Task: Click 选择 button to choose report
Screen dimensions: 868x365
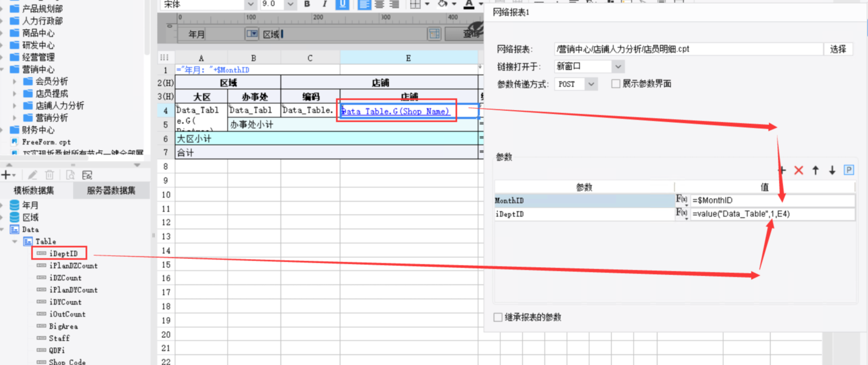Action: pyautogui.click(x=838, y=49)
